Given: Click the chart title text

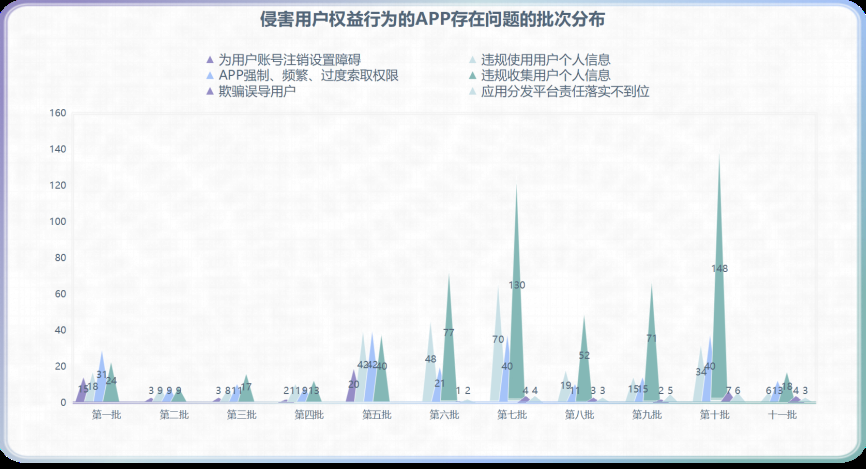Looking at the screenshot, I should pos(432,20).
